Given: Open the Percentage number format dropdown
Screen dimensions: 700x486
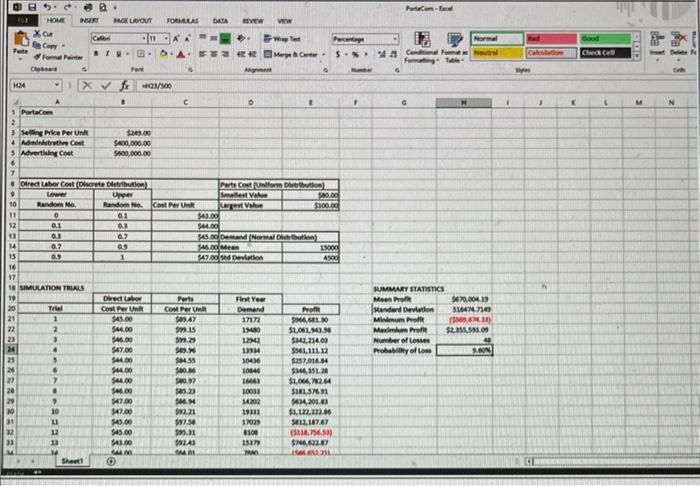Looking at the screenshot, I should (395, 39).
